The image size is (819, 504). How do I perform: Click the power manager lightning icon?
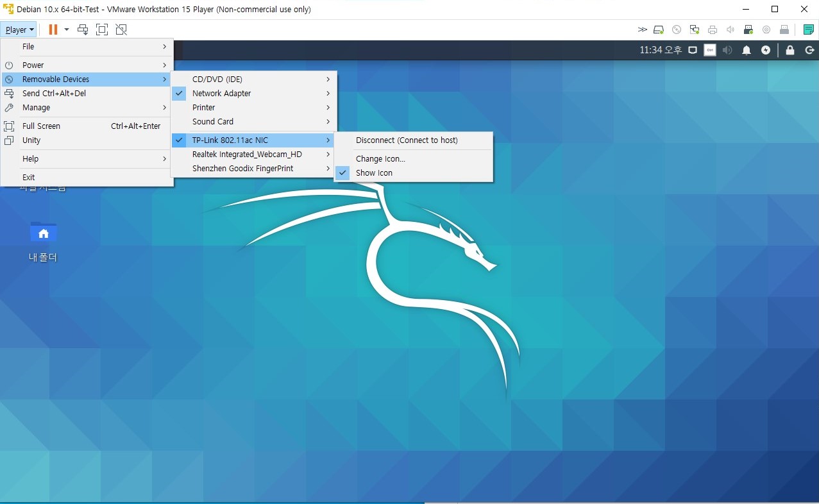click(766, 50)
